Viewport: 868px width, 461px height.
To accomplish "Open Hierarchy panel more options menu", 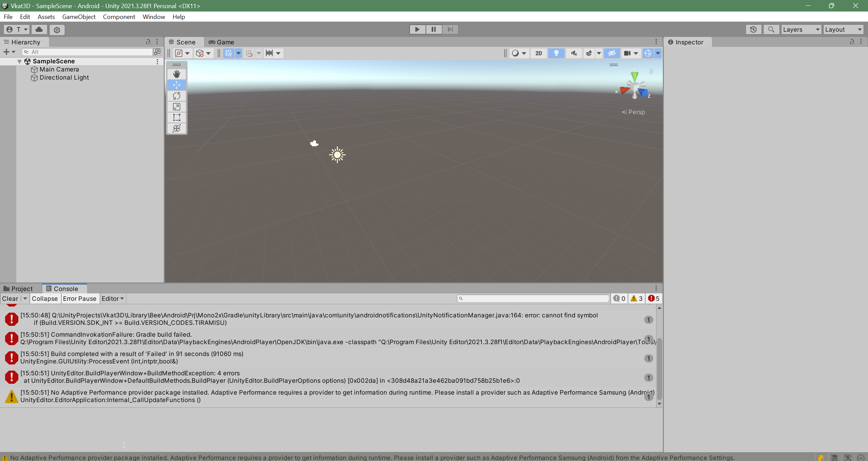I will click(157, 42).
